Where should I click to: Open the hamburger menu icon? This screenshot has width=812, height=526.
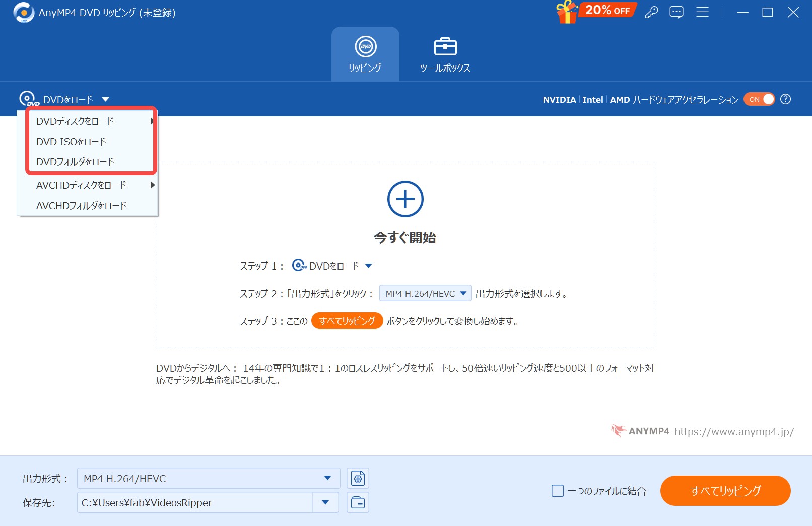tap(702, 12)
